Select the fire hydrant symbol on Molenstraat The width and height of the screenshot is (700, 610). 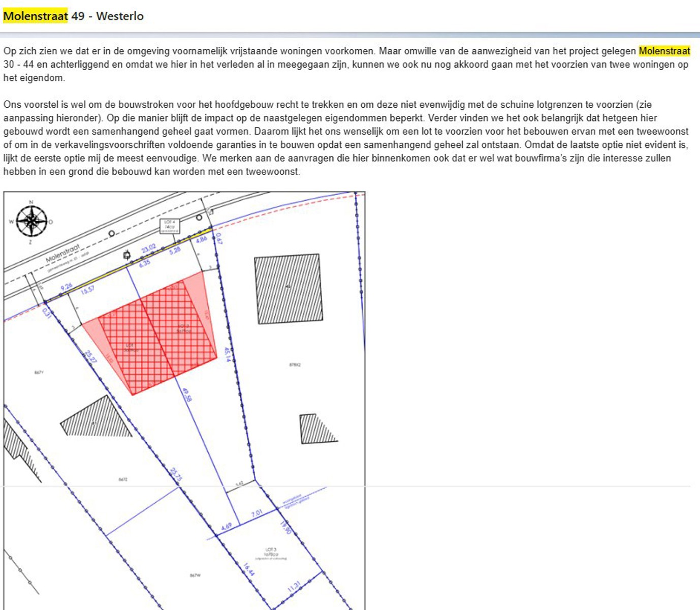[127, 255]
